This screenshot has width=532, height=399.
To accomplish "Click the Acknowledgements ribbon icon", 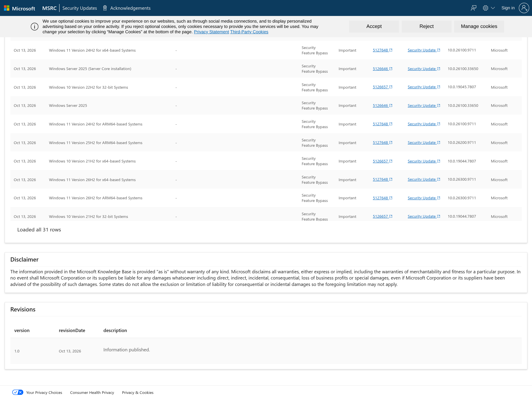I will coord(105,8).
